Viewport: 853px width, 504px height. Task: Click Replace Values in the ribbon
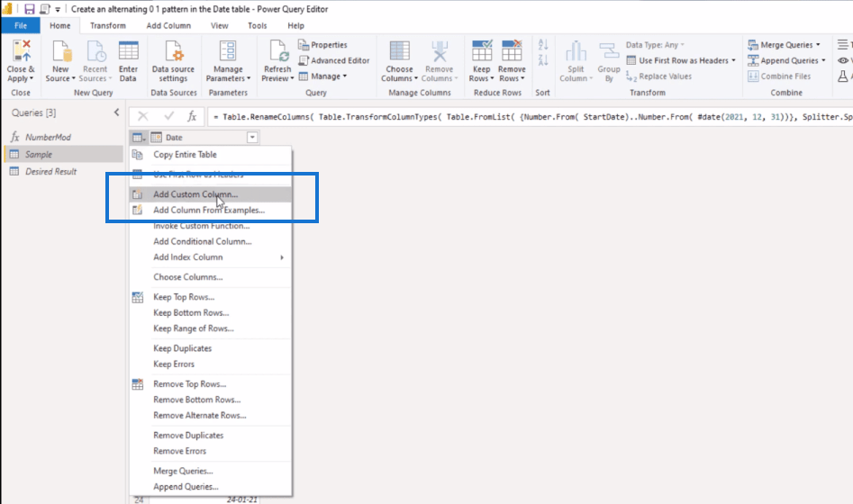(x=658, y=76)
